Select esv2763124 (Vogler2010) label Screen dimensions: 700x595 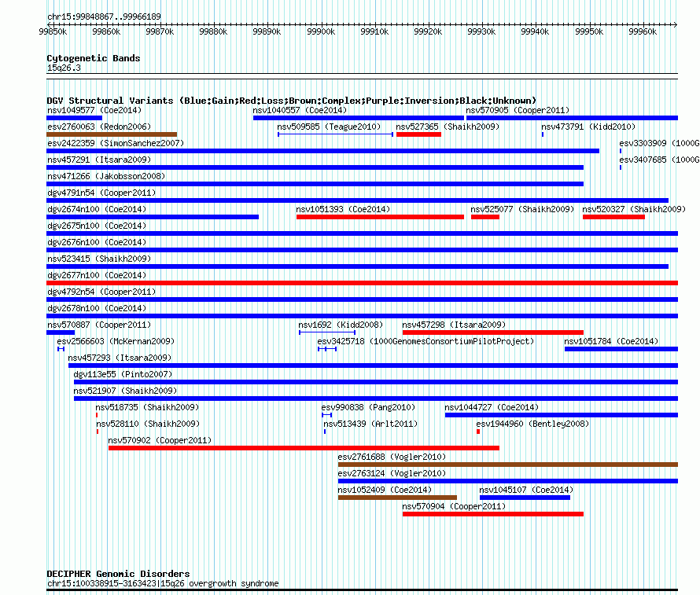click(x=392, y=473)
